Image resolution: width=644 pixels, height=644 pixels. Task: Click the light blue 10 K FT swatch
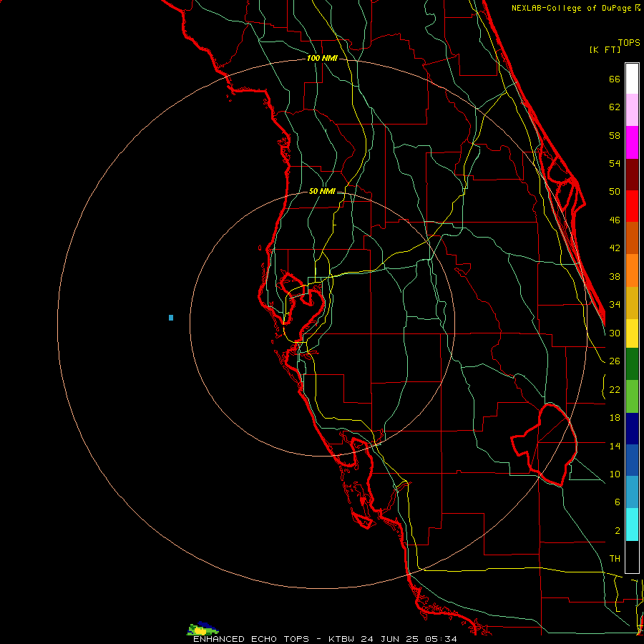[x=632, y=492]
